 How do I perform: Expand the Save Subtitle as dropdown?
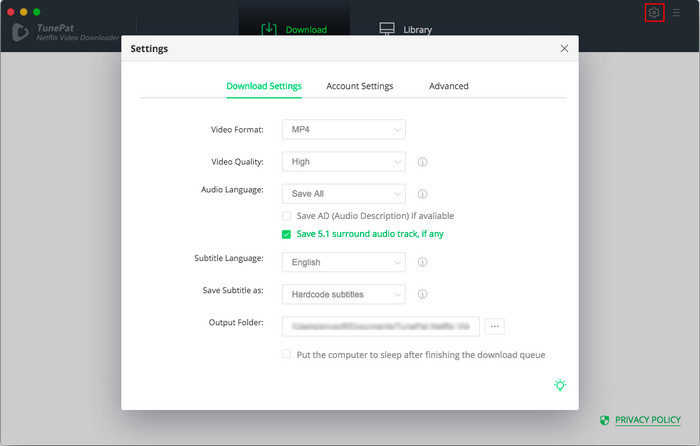pos(344,294)
